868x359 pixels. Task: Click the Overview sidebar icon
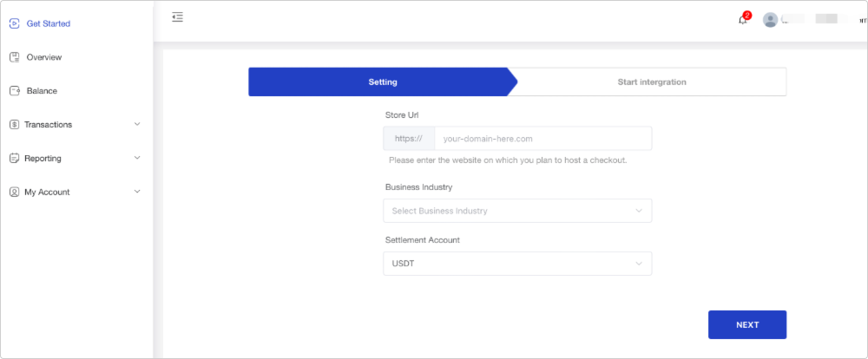15,57
